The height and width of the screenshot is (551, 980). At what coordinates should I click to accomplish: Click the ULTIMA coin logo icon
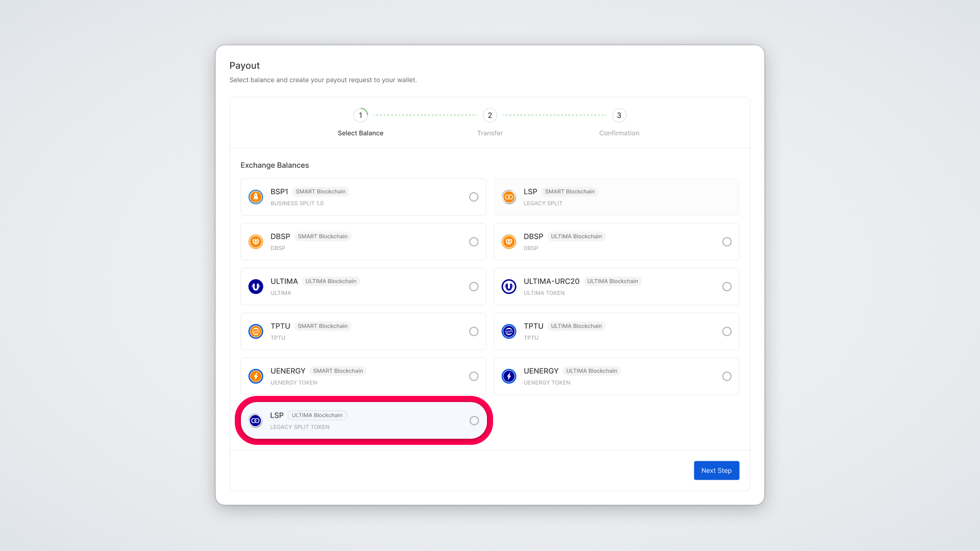[256, 287]
